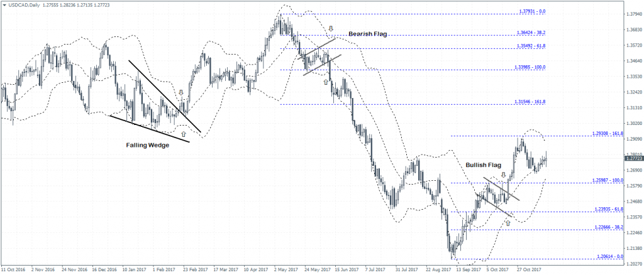
Task: Click the '7 Jul 2017' date on time axis
Action: click(376, 270)
